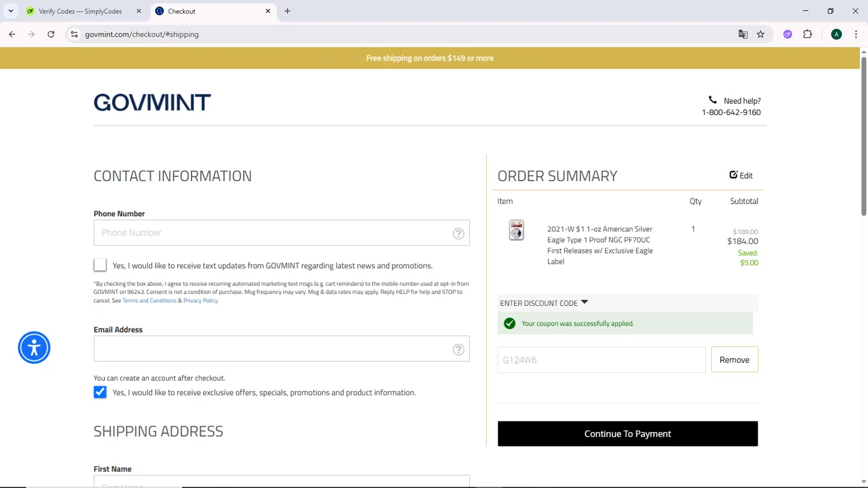Click the First Name field label
Screen dimensions: 868x488
(112, 469)
